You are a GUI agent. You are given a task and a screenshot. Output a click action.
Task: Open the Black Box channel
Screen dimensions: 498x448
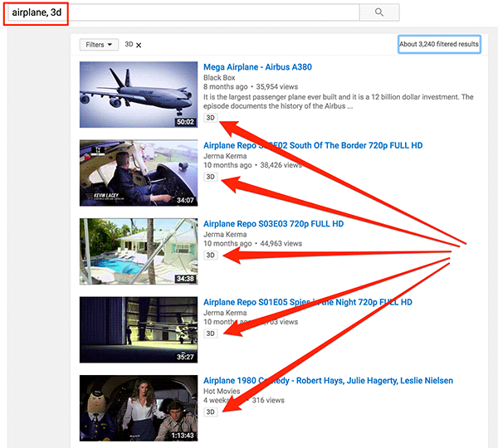click(220, 78)
